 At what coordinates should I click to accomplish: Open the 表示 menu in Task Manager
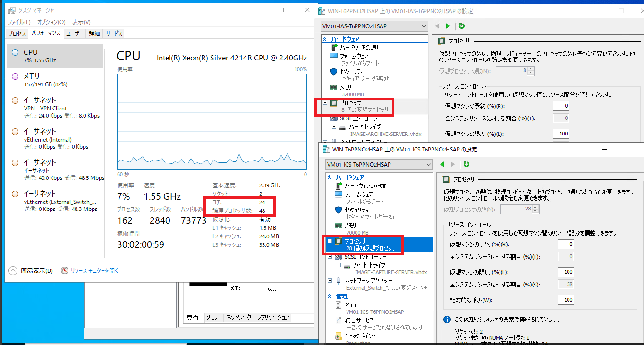[x=81, y=22]
